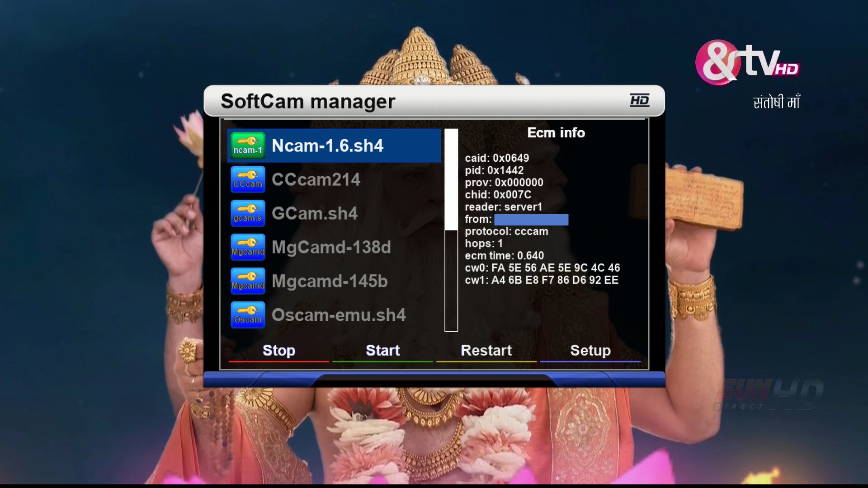868x488 pixels.
Task: Click the blue masked 'from' field
Action: tap(531, 220)
